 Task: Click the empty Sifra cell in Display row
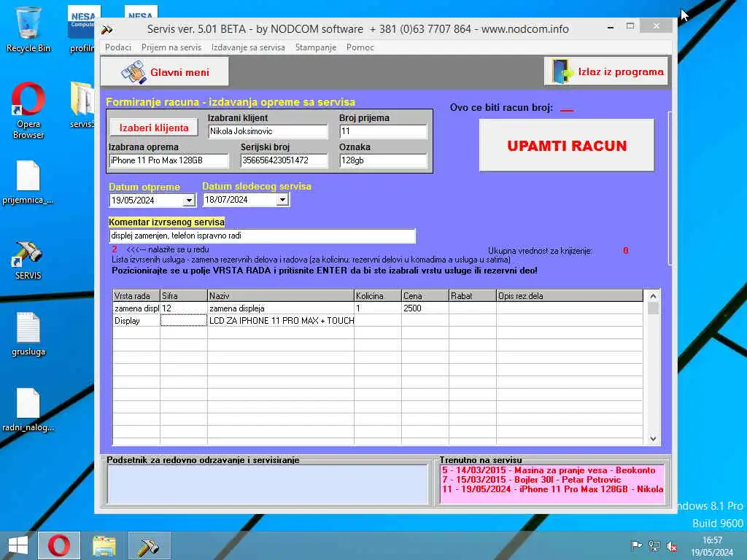183,321
